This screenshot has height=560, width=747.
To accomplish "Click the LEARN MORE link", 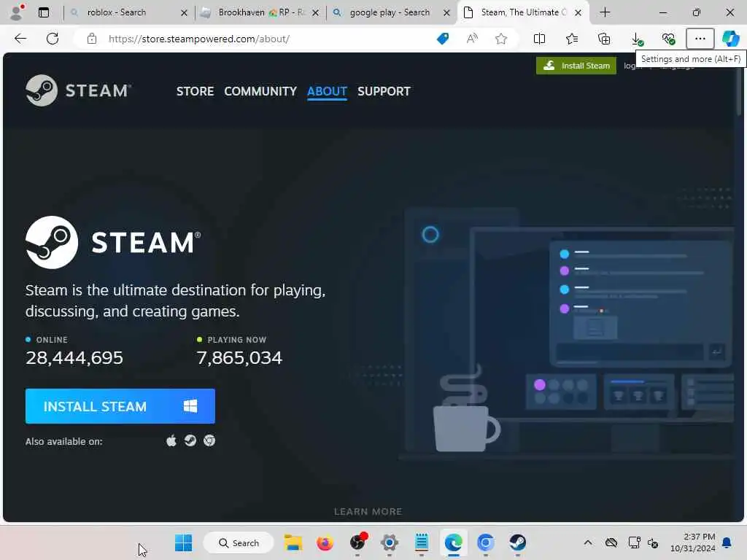I will point(368,511).
